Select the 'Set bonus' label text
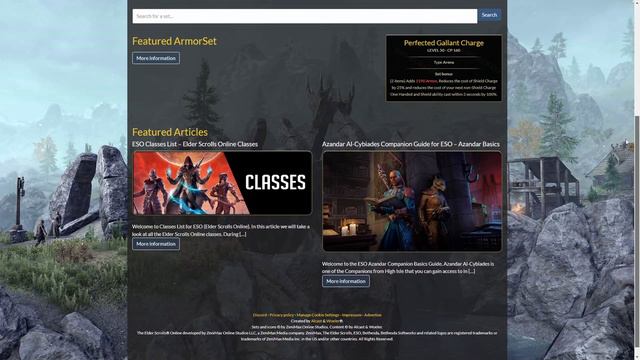Screen dimensions: 640x360 [444, 74]
